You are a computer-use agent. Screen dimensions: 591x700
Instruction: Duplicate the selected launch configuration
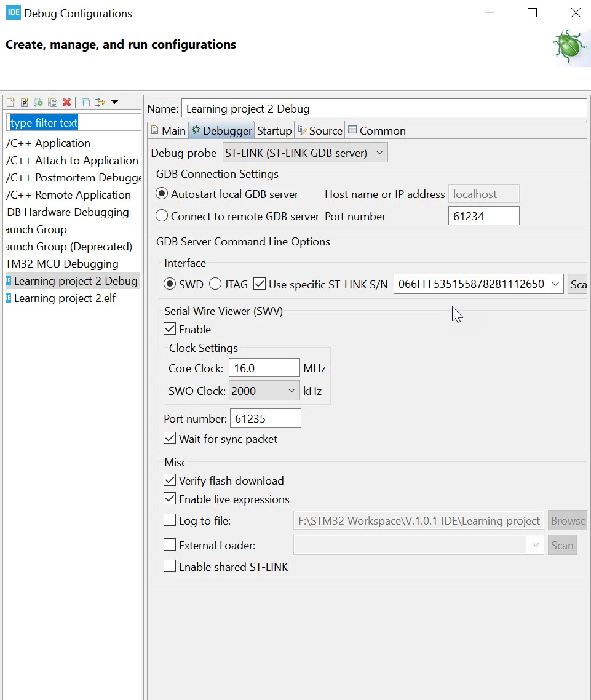tap(53, 102)
